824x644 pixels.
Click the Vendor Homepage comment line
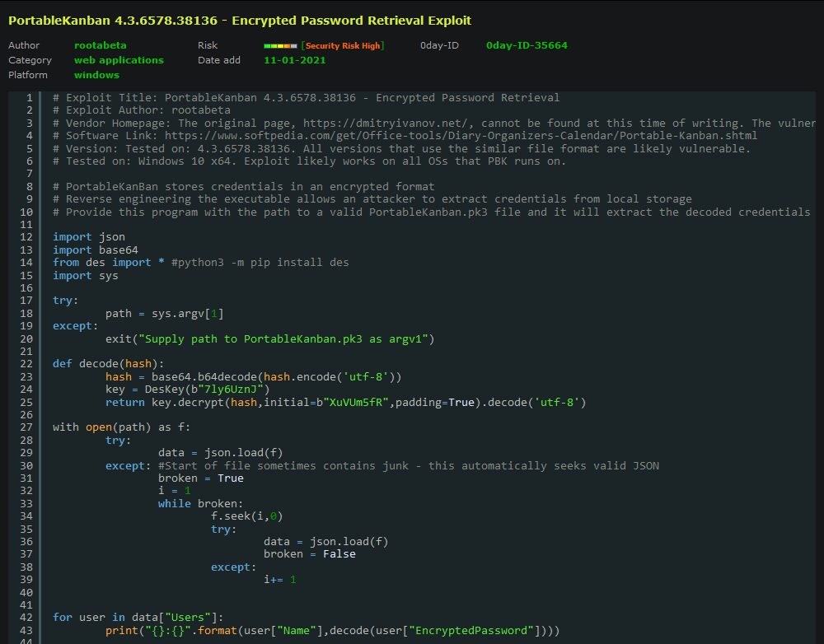click(x=434, y=123)
